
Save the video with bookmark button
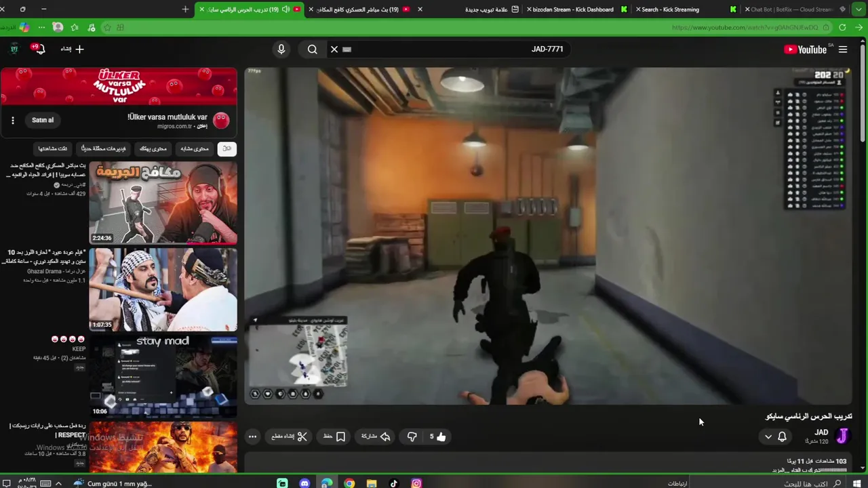(334, 436)
